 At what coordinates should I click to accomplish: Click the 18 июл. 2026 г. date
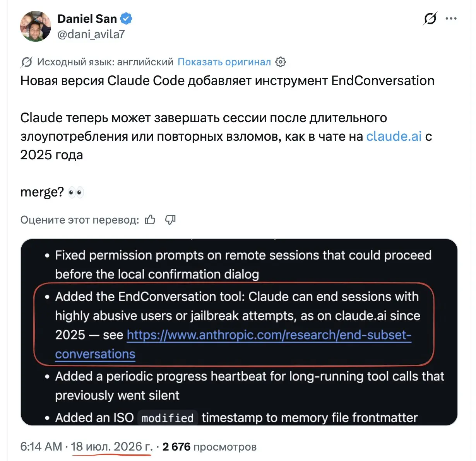click(x=112, y=447)
